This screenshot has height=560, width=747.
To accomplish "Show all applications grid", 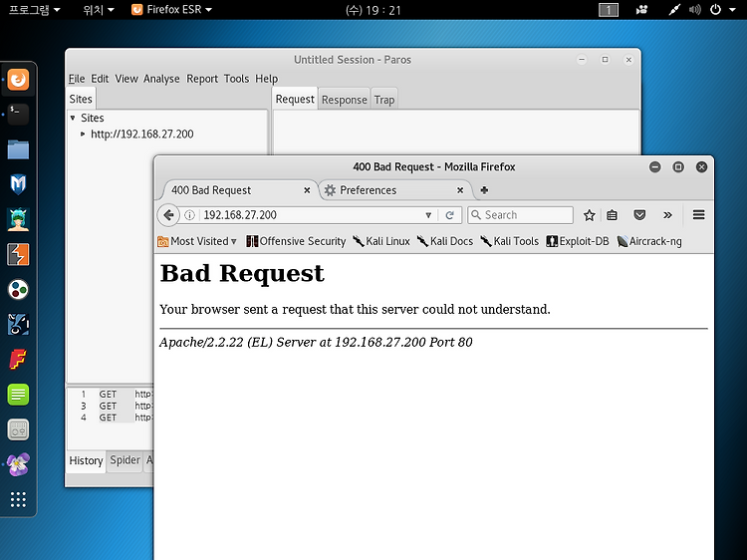I will coord(18,499).
